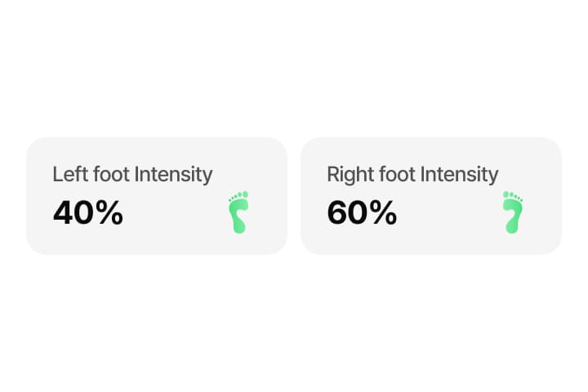
Task: Open the Right foot Intensity card
Action: pyautogui.click(x=431, y=196)
